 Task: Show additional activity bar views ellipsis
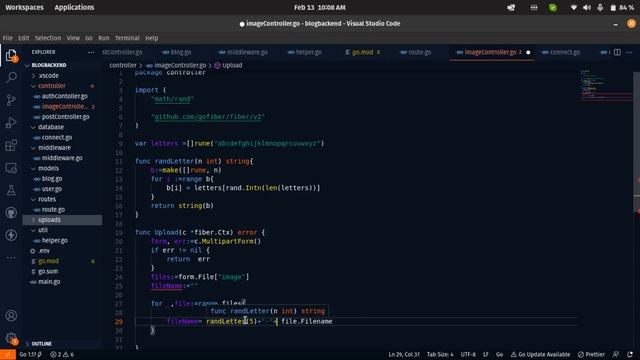click(x=11, y=258)
